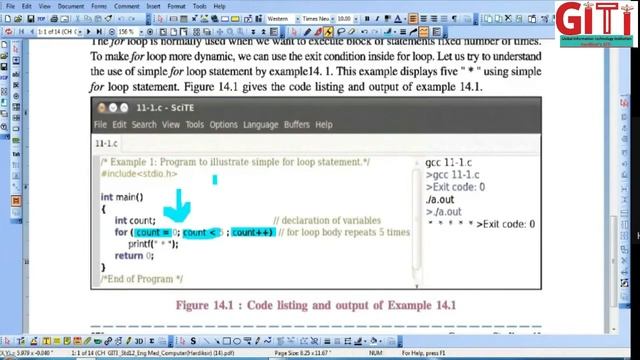Viewport: 640px width, 360px height.
Task: Click the zoom out circle icon
Action: [x=112, y=31]
